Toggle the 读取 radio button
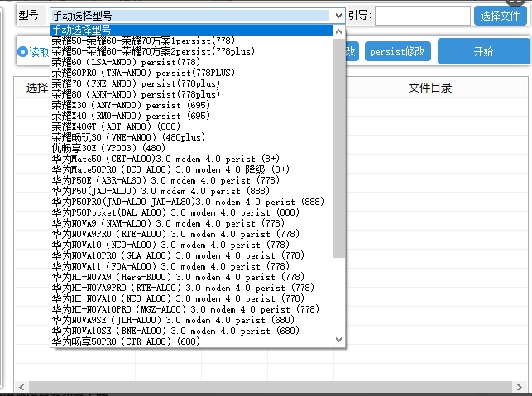The image size is (532, 396). click(22, 52)
